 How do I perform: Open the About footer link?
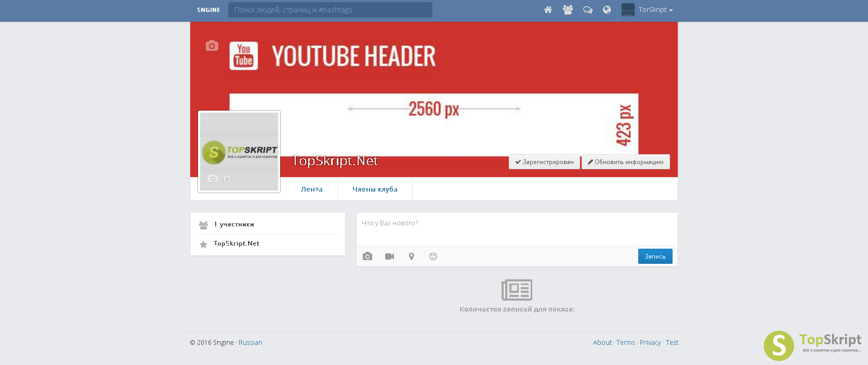602,343
